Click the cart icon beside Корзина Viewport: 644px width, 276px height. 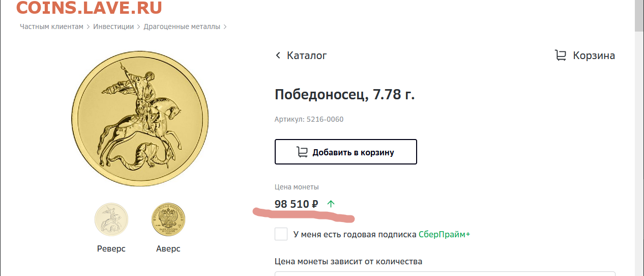tap(560, 56)
